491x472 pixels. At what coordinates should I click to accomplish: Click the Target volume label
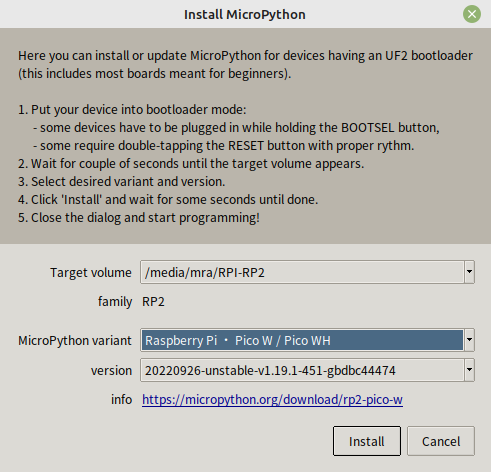[91, 273]
